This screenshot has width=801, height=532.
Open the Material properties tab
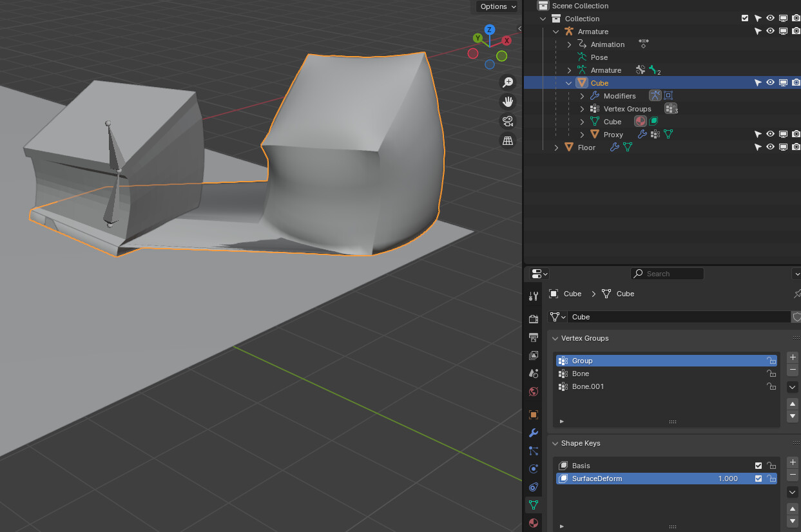point(533,522)
